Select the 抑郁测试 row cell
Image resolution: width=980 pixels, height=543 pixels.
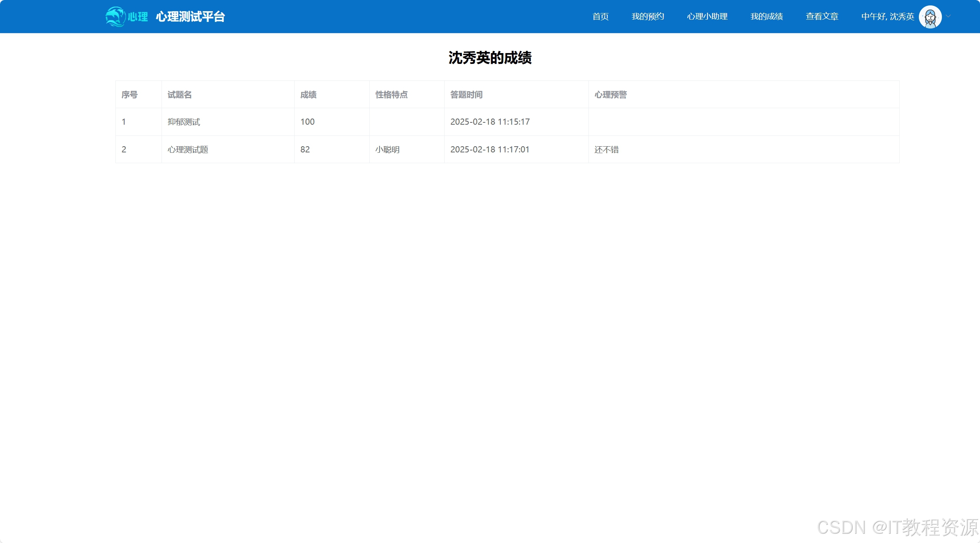point(184,122)
